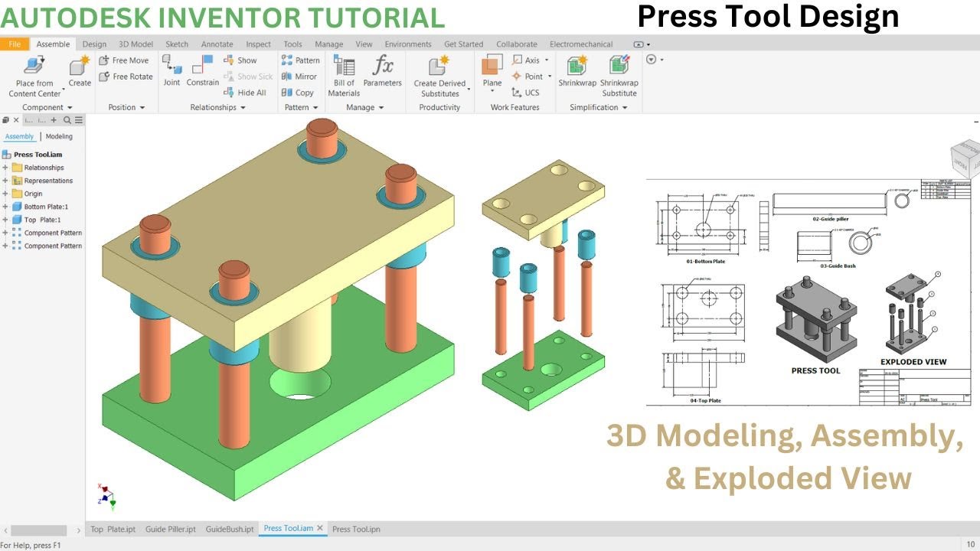Close the browser panel with X icon

(x=16, y=120)
